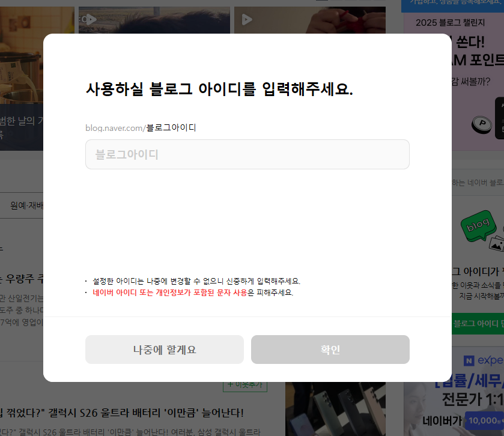Click the green 블로그 아이디 button in sidebar
Screen dimensions: 504x436
tap(478, 324)
